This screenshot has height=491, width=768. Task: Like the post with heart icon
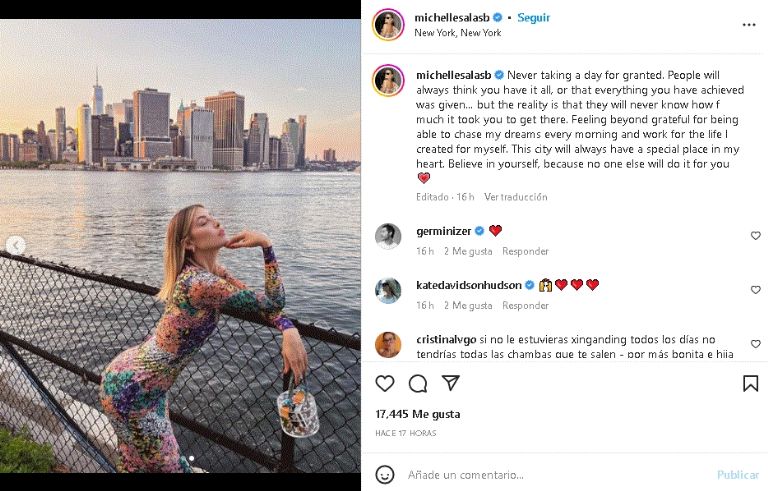click(385, 383)
